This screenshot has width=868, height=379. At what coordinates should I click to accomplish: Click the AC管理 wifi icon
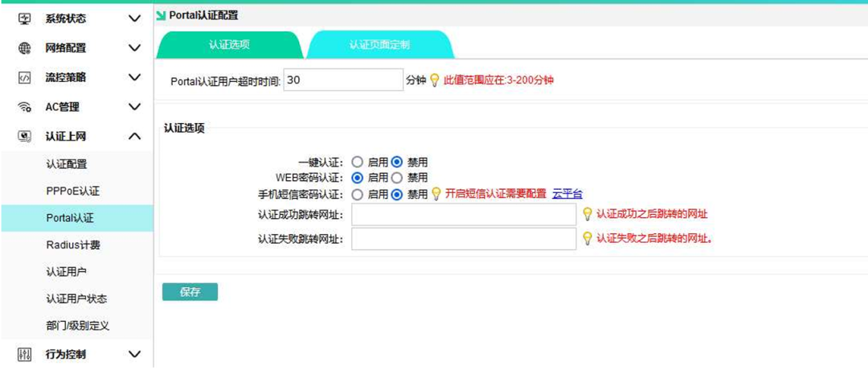tap(24, 107)
